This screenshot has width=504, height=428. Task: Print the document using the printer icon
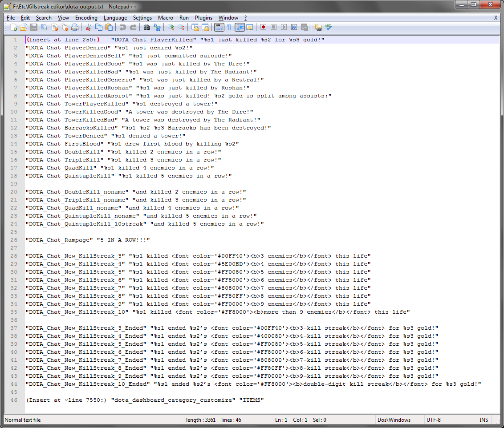75,27
